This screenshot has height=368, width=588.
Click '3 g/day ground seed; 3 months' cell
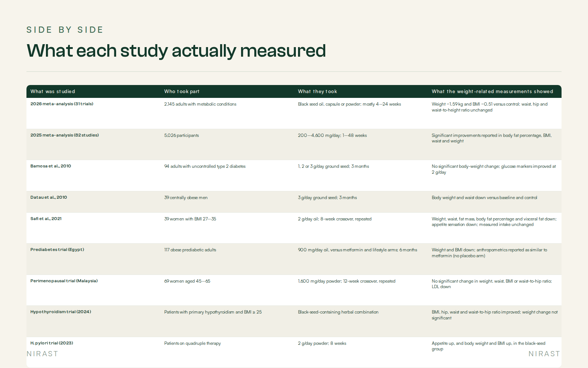[x=327, y=198]
